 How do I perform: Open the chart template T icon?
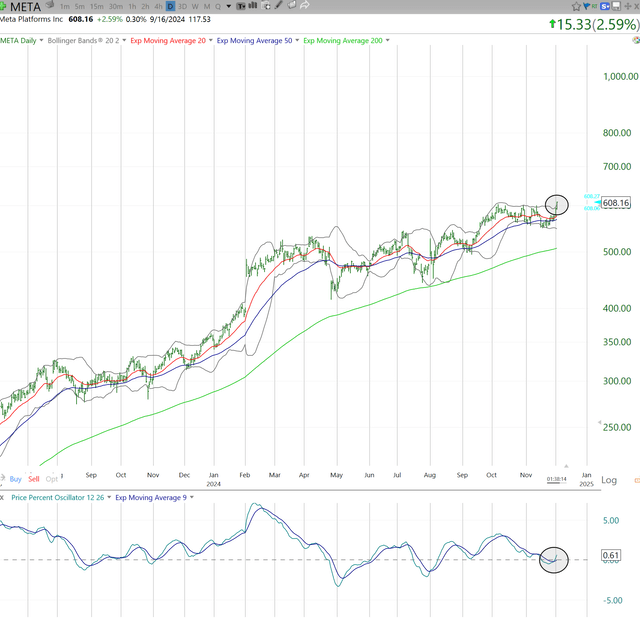241,6
